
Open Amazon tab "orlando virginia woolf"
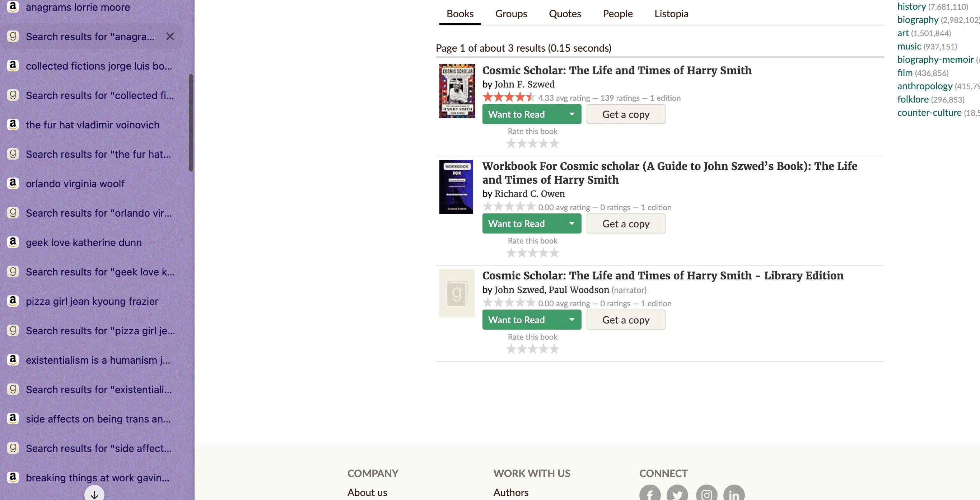[75, 184]
